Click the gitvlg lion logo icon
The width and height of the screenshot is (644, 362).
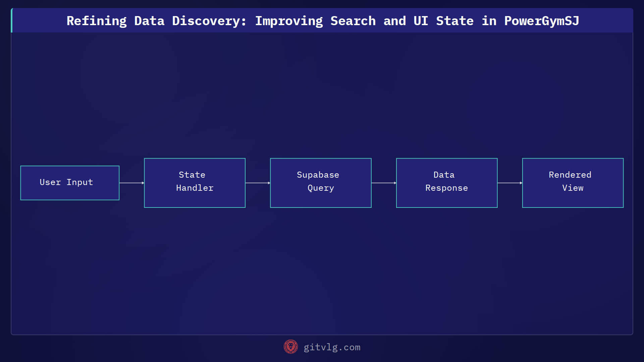tap(291, 347)
